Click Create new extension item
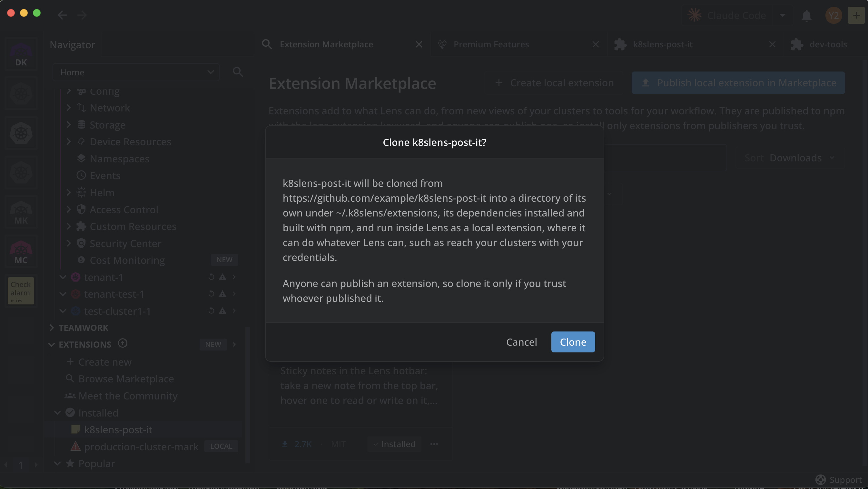This screenshot has width=868, height=489. click(x=105, y=362)
